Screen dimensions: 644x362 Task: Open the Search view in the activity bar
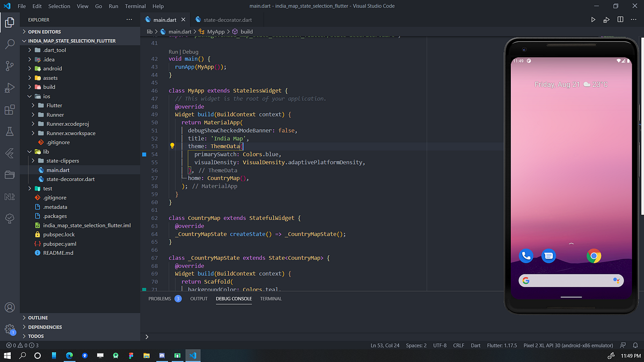coord(10,44)
